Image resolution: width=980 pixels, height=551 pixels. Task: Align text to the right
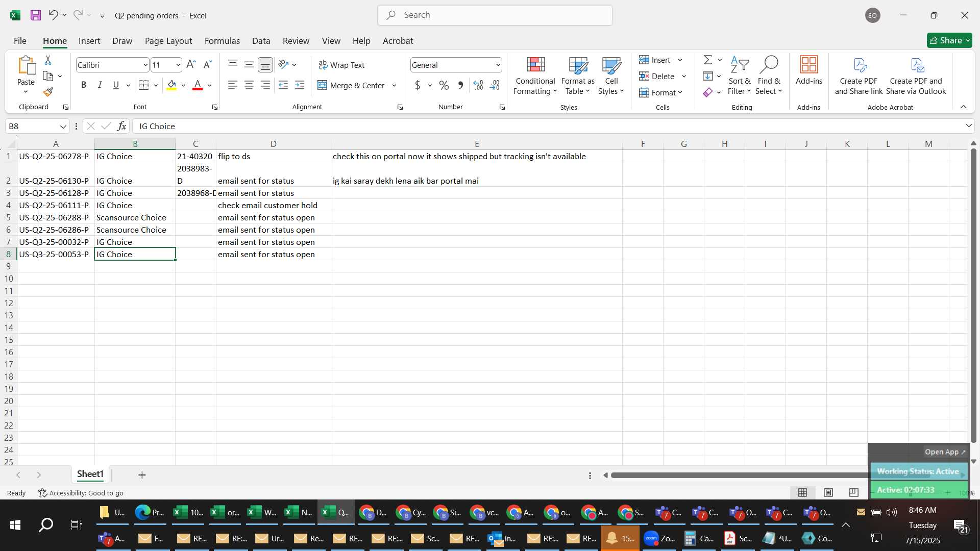(x=265, y=85)
